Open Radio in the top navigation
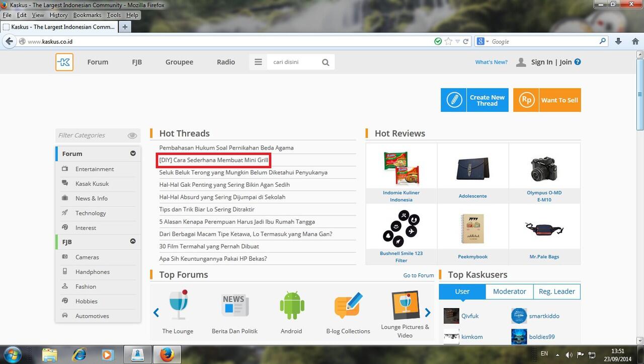Viewport: 644px width, 364px height. (x=226, y=62)
